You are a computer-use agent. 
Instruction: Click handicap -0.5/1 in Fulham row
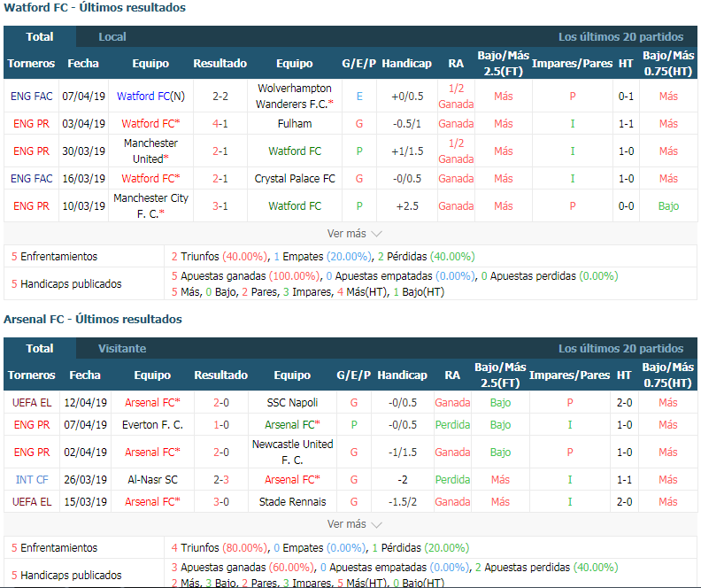(407, 124)
